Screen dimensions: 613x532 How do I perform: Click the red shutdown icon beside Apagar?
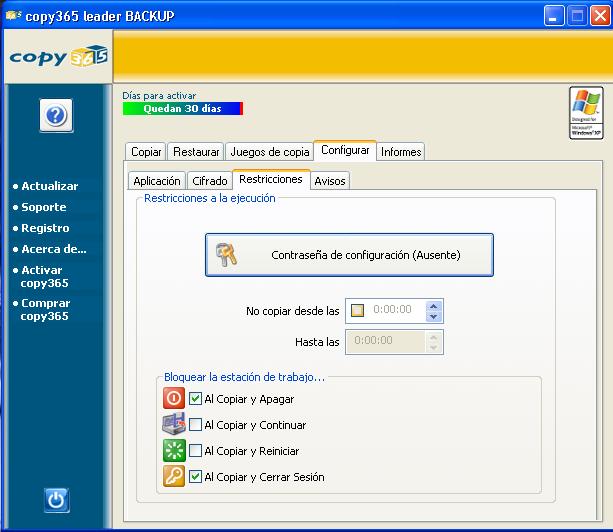click(174, 398)
